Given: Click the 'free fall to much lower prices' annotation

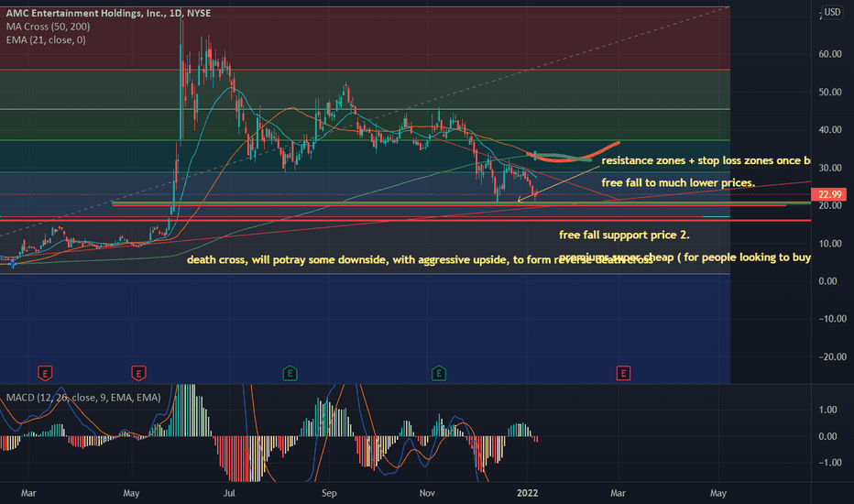Looking at the screenshot, I should tap(678, 182).
